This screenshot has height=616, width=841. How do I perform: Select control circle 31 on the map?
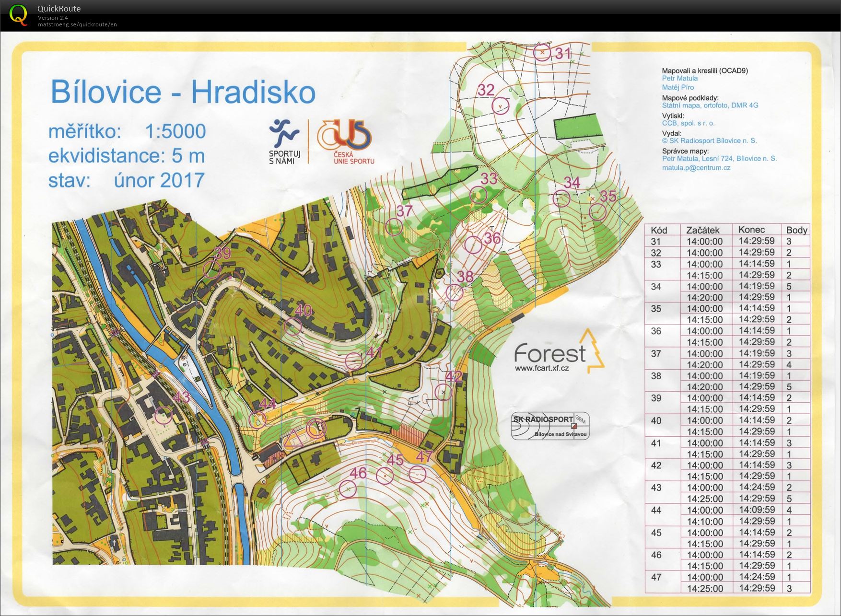tap(542, 52)
